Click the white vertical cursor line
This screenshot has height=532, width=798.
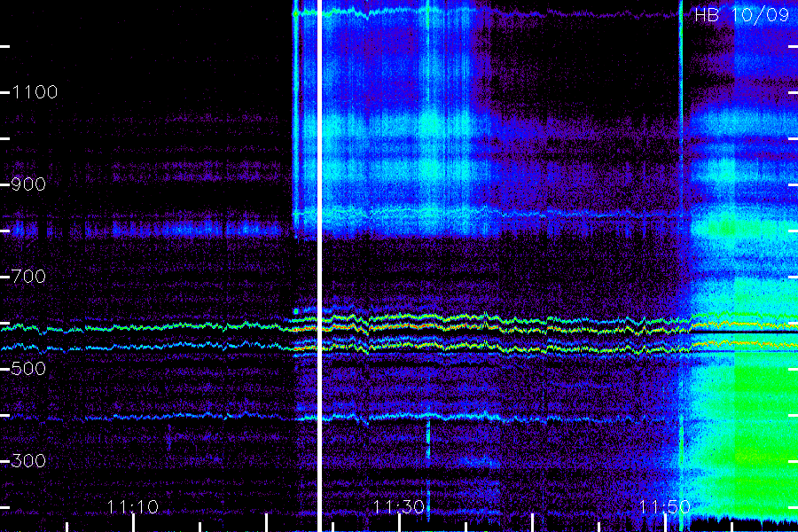point(319,266)
